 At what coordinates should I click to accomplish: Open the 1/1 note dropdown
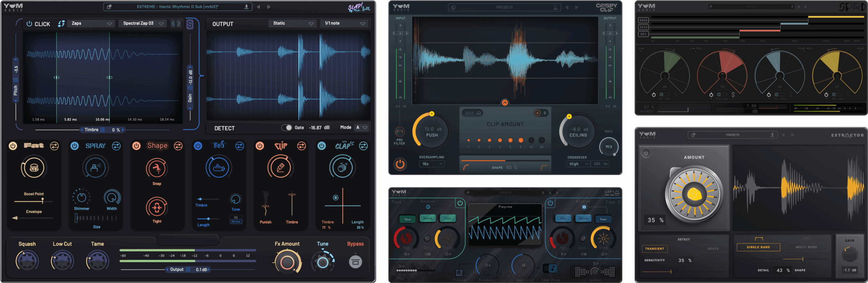345,23
